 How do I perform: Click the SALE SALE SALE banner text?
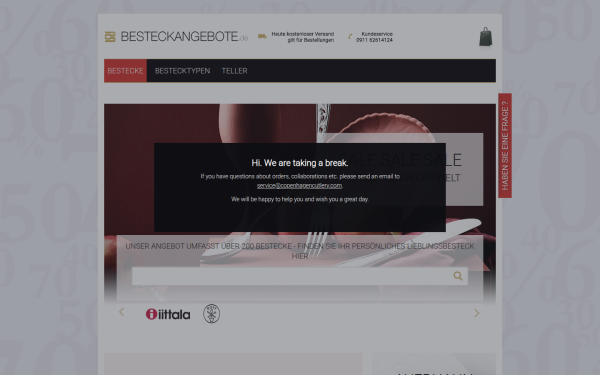(400, 160)
